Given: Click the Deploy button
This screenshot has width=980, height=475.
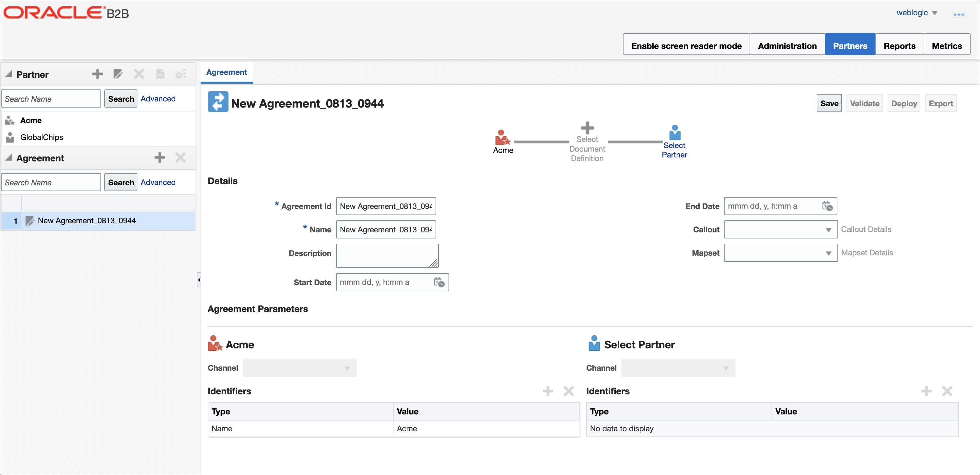Looking at the screenshot, I should pos(904,103).
